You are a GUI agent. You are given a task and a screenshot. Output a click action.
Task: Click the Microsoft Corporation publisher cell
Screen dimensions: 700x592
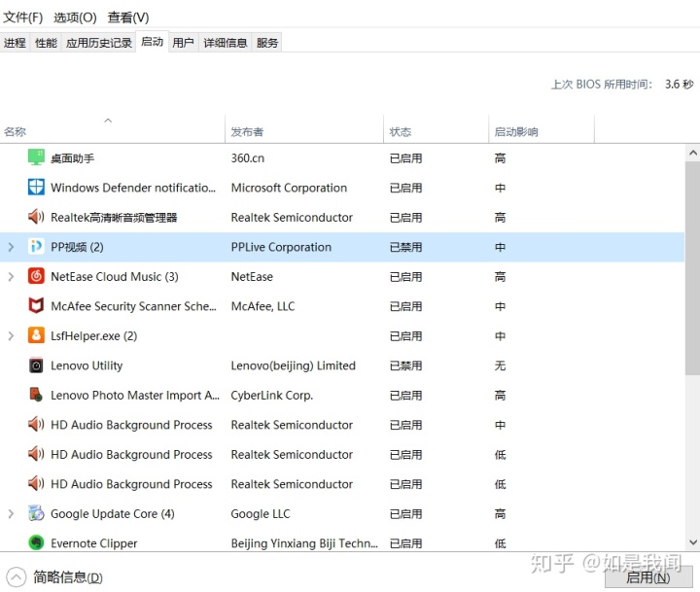(289, 188)
